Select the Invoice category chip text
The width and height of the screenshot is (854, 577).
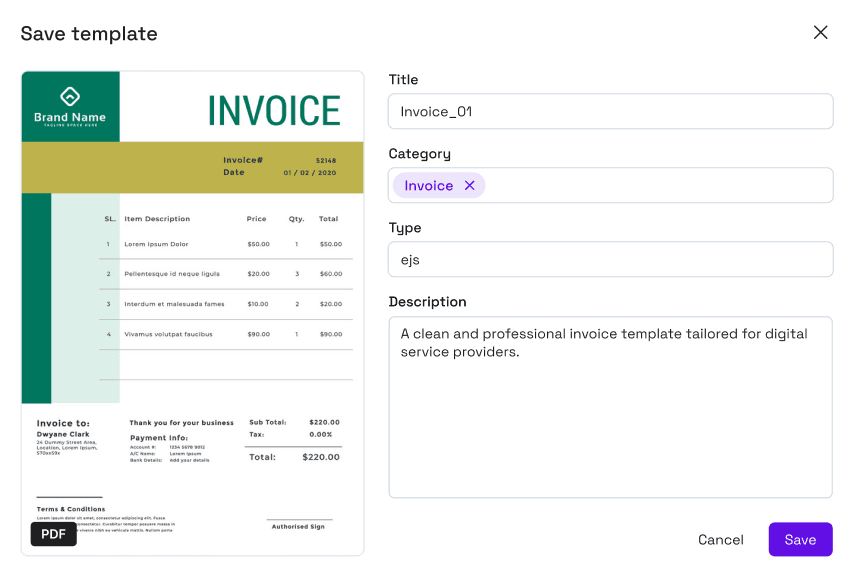[428, 186]
